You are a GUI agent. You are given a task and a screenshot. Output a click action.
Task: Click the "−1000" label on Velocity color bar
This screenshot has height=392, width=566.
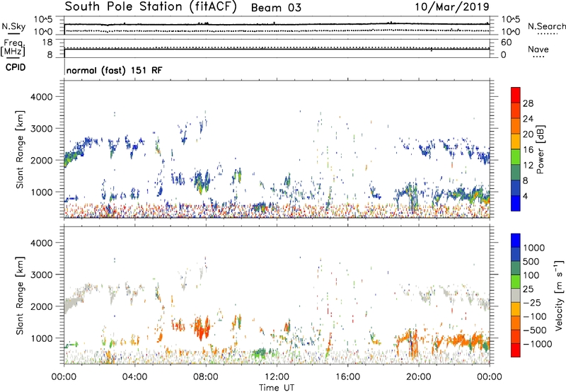[x=538, y=344]
